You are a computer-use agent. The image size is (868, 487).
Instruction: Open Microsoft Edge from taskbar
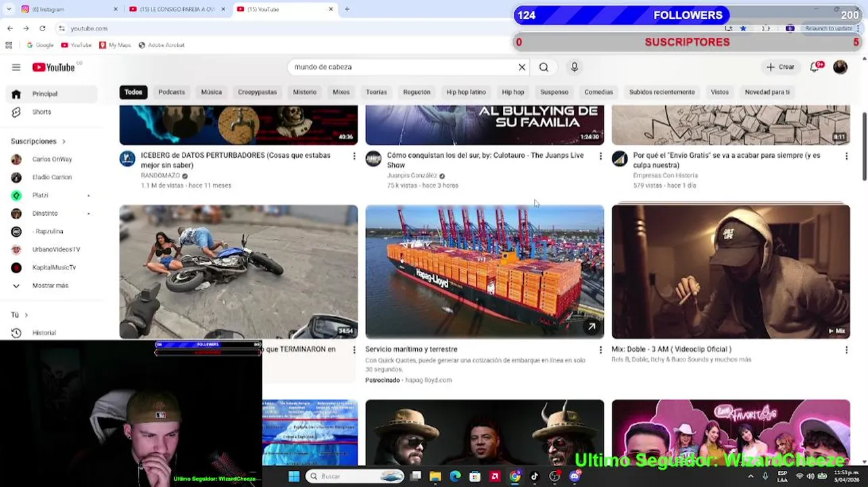[x=455, y=476]
